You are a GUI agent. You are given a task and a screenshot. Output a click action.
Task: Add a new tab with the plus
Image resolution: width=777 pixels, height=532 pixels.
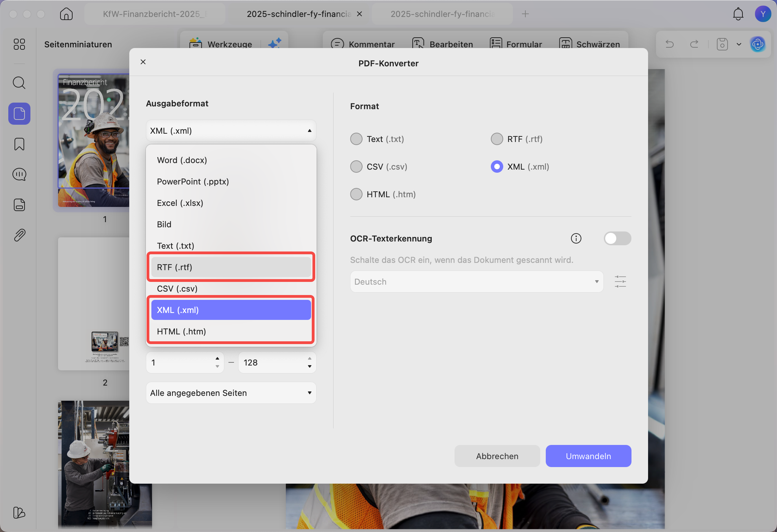[x=525, y=14]
